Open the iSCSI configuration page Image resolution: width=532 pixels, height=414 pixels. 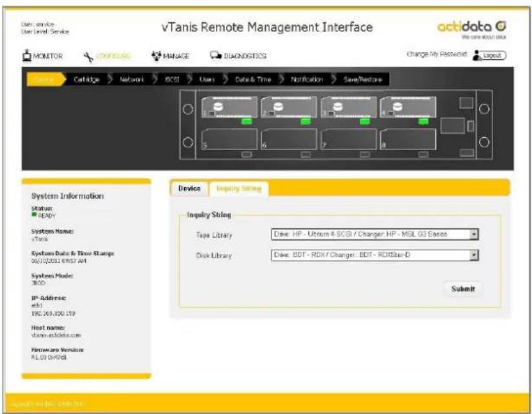(x=172, y=80)
